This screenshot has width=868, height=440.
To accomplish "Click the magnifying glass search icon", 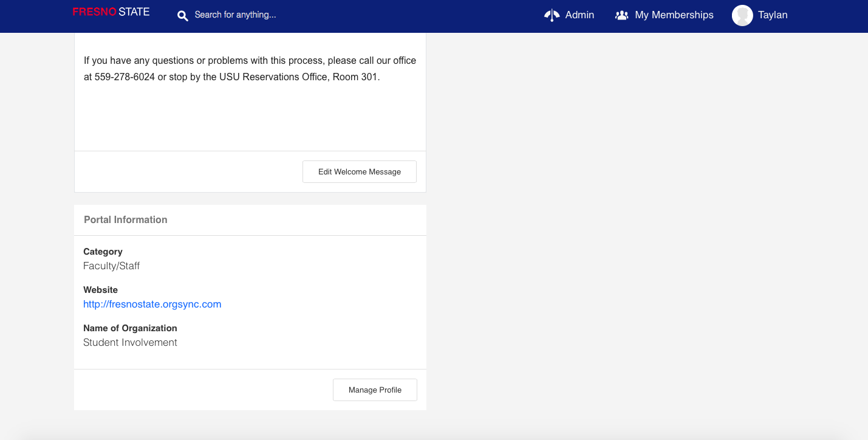I will [x=182, y=15].
